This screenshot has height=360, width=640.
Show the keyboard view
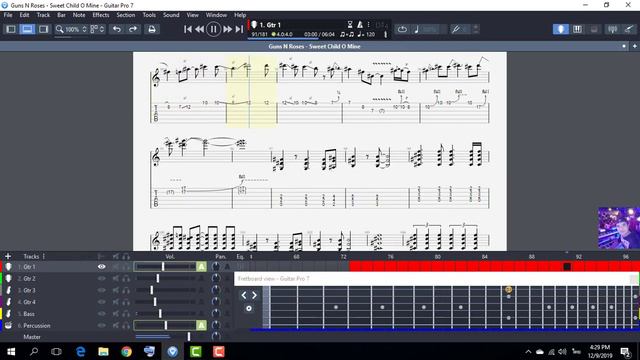577,29
